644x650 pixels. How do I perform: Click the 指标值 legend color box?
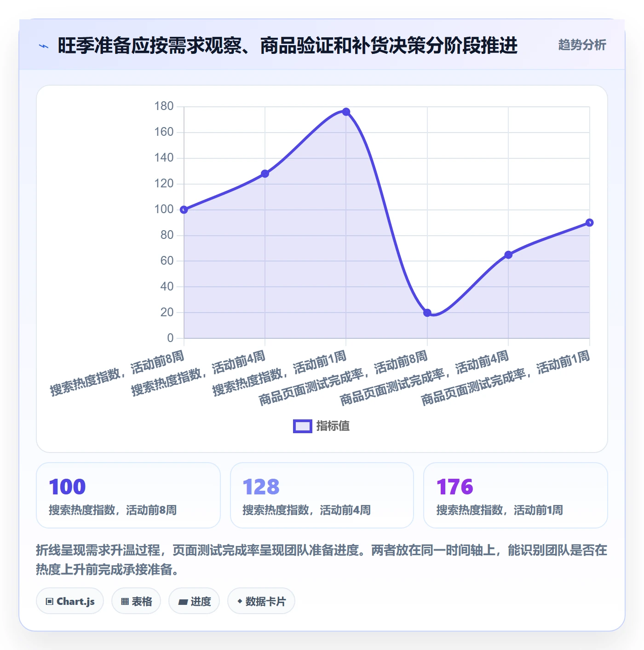303,426
